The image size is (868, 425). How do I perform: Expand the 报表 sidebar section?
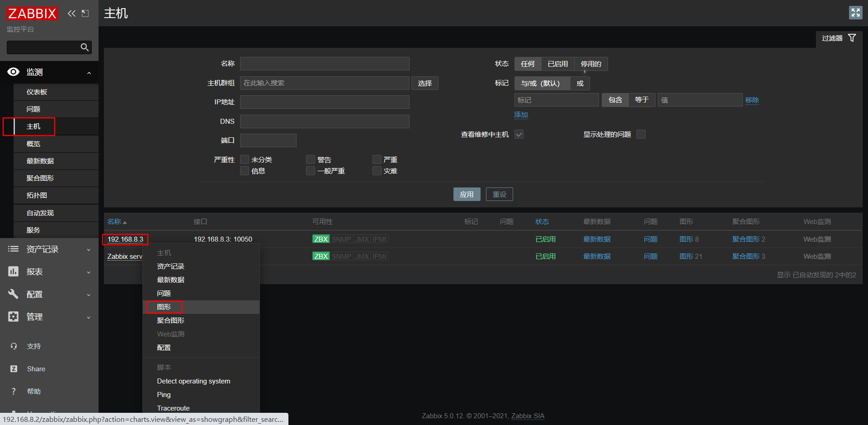89,271
